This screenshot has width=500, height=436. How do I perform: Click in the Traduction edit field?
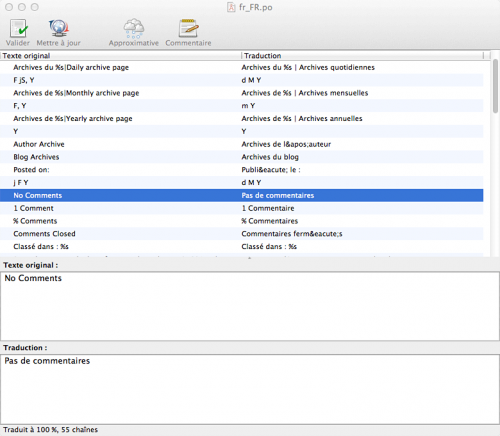click(250, 389)
